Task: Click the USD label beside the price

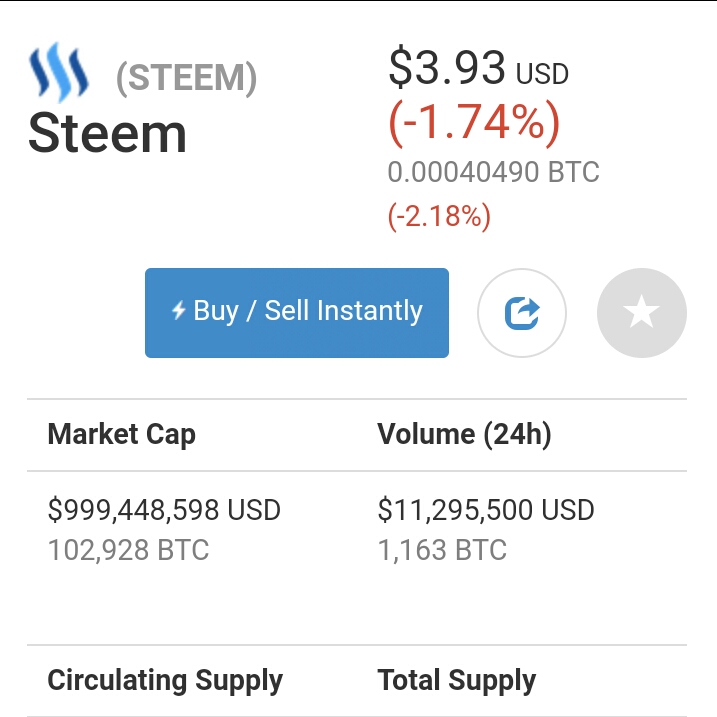Action: coord(542,74)
